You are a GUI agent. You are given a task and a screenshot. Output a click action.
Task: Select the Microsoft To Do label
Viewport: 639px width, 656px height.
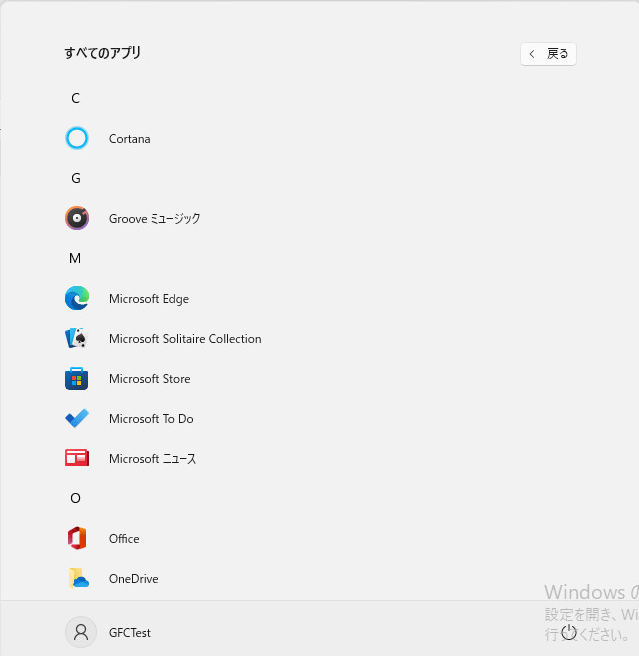[x=151, y=419]
